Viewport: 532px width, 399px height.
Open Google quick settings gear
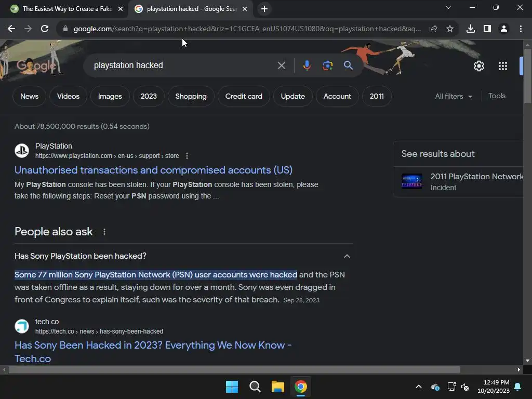point(478,66)
